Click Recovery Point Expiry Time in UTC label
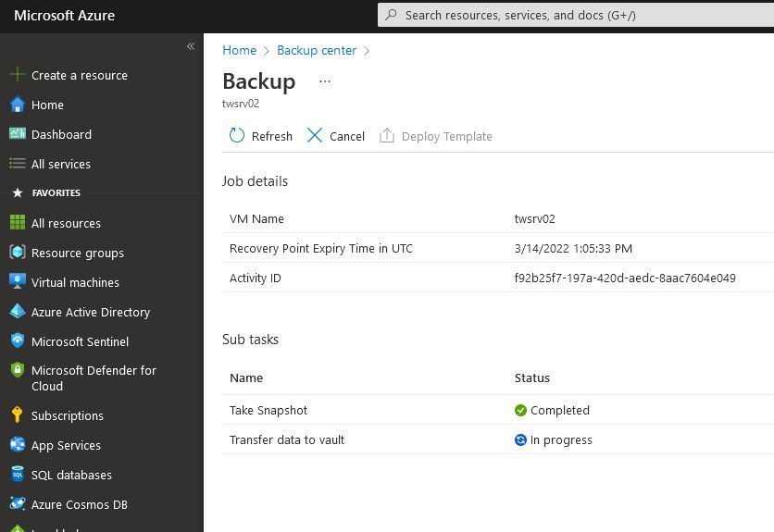 click(x=321, y=248)
